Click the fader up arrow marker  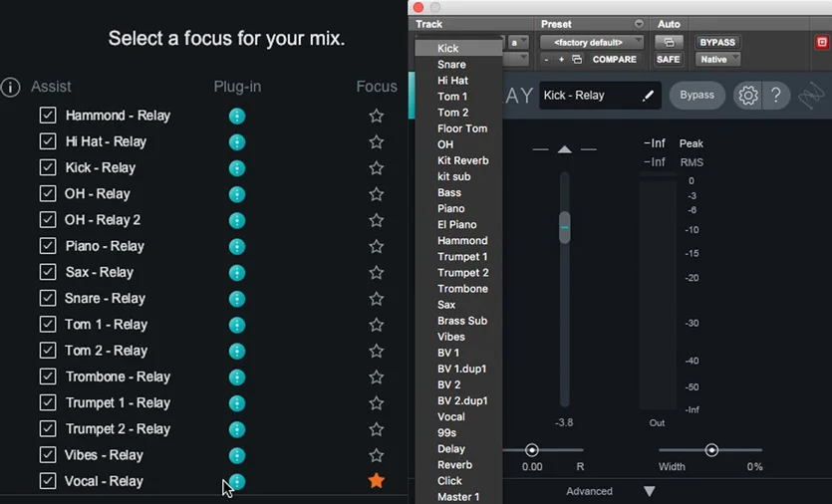point(565,149)
